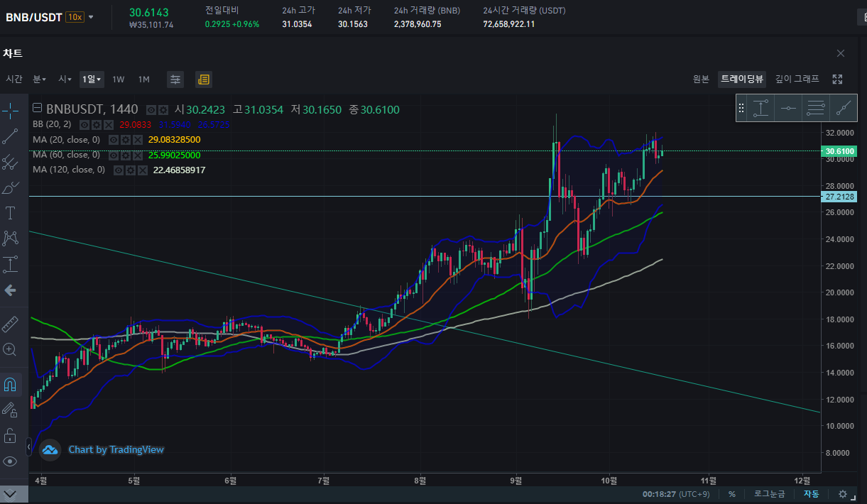The height and width of the screenshot is (504, 867).
Task: Remove the MA (120, close, 0) indicator
Action: point(143,170)
